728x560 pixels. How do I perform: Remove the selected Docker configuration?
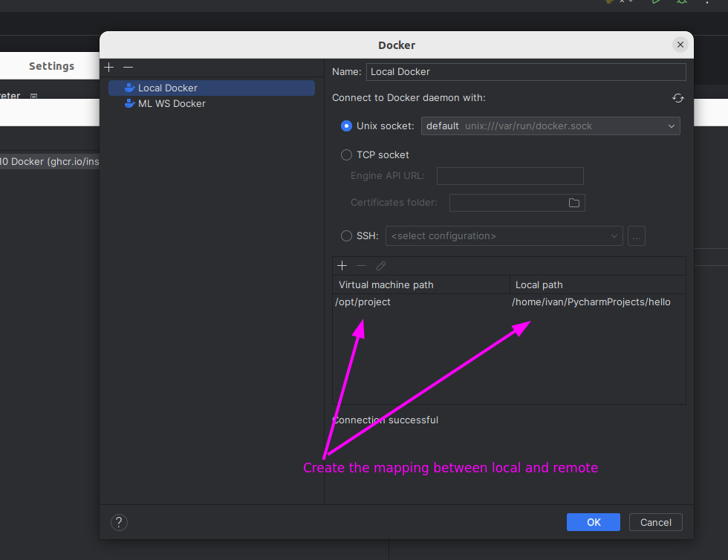point(128,67)
